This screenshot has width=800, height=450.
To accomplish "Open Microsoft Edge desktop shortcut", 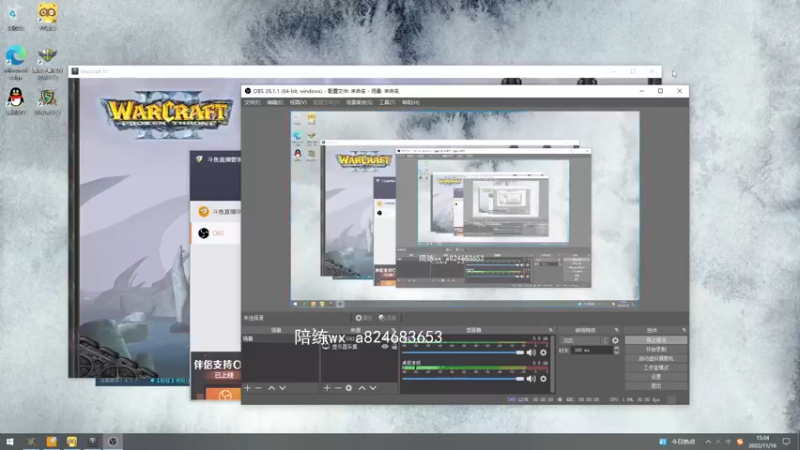I will [x=16, y=62].
